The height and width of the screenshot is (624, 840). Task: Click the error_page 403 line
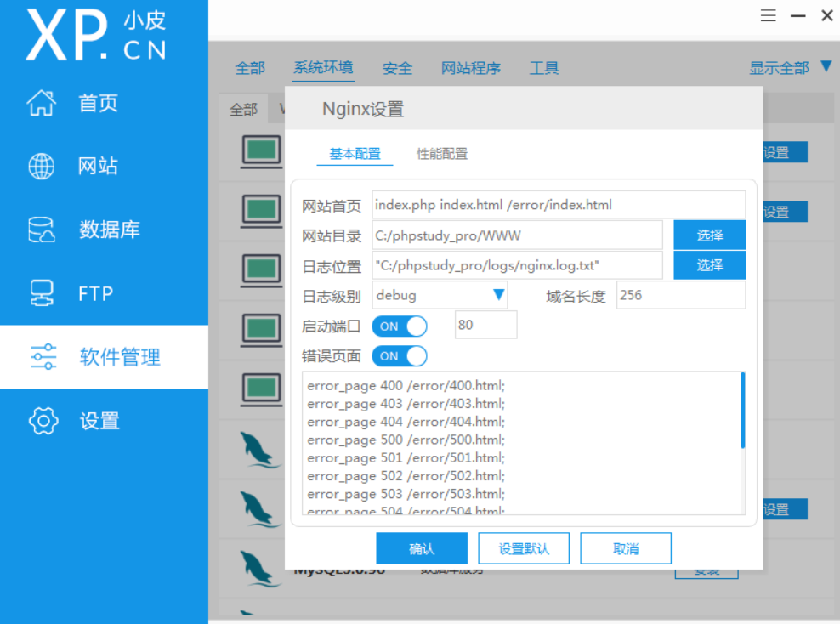[x=406, y=403]
